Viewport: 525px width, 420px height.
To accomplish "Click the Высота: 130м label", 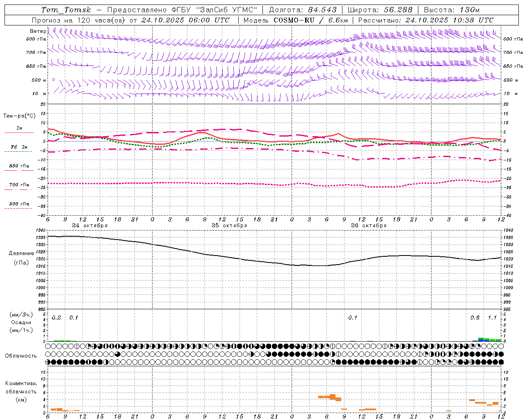I will coord(451,9).
